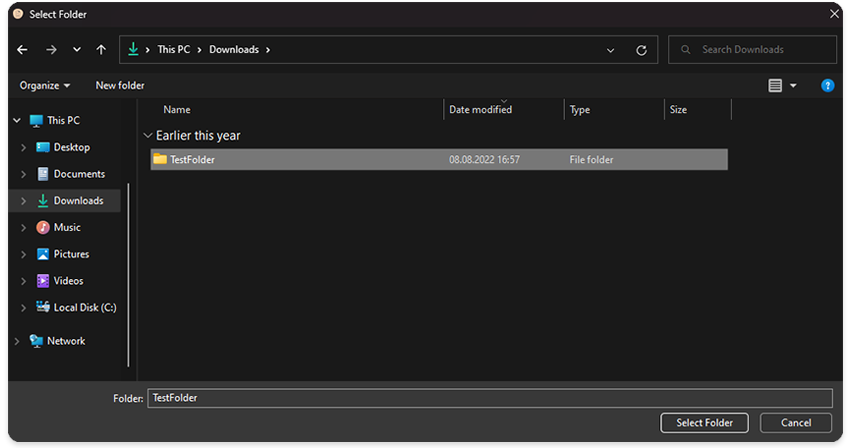Open recent locations dropdown arrow

point(77,50)
